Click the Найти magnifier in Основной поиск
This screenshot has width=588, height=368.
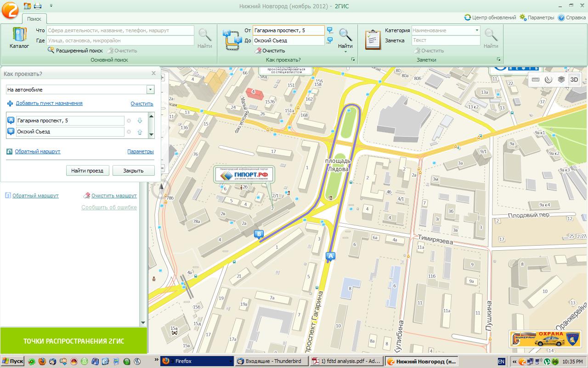point(205,39)
